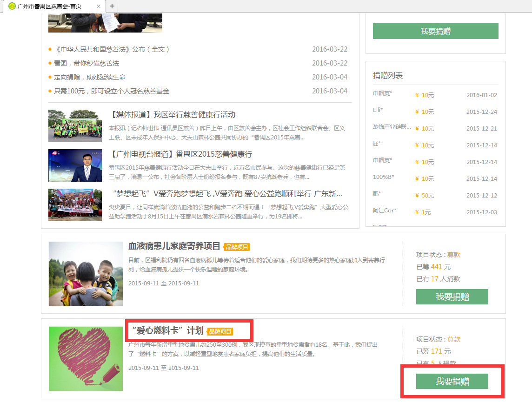The width and height of the screenshot is (532, 402).
Task: Select donor 阿江Cor* in donation list
Action: tap(385, 210)
